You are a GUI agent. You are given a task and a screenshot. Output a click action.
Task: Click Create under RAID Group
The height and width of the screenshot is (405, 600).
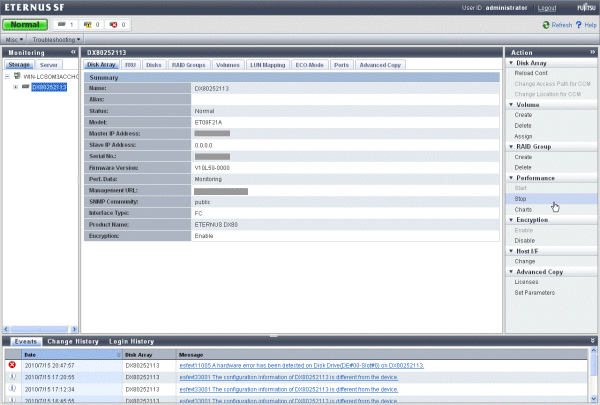click(523, 157)
